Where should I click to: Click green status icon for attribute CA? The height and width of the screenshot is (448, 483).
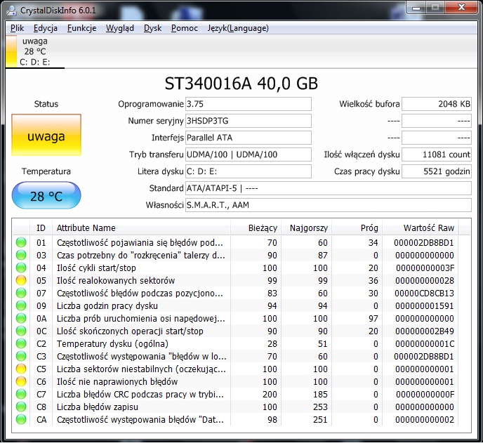[21, 419]
